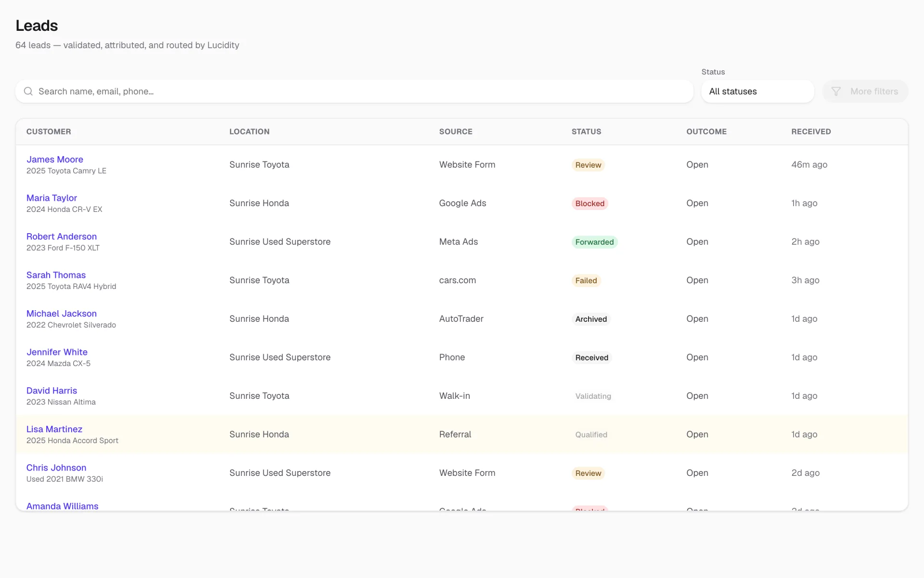Screen dimensions: 924x578
Task: Click 2025 Honda Accord Sport vehicle text
Action: pyautogui.click(x=72, y=441)
